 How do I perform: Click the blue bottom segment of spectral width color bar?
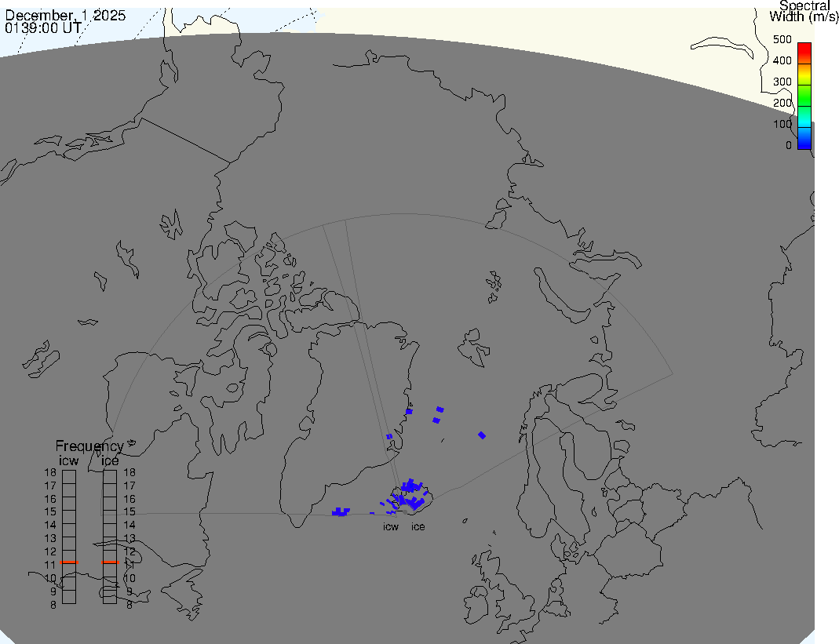804,138
